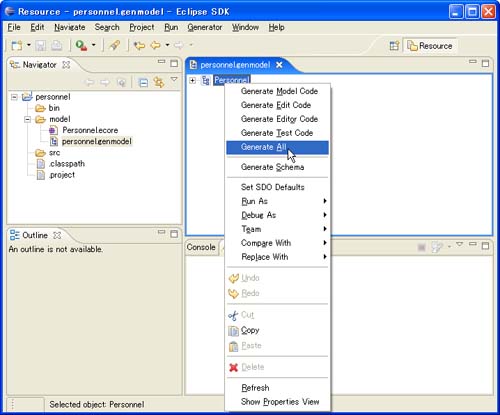The image size is (500, 415).
Task: Open the Run As submenu
Action: [278, 201]
